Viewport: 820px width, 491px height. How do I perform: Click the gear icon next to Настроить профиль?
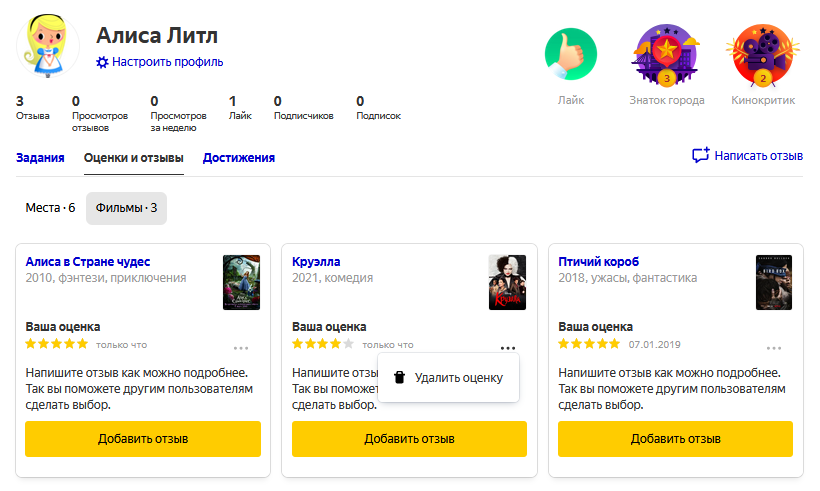click(102, 62)
